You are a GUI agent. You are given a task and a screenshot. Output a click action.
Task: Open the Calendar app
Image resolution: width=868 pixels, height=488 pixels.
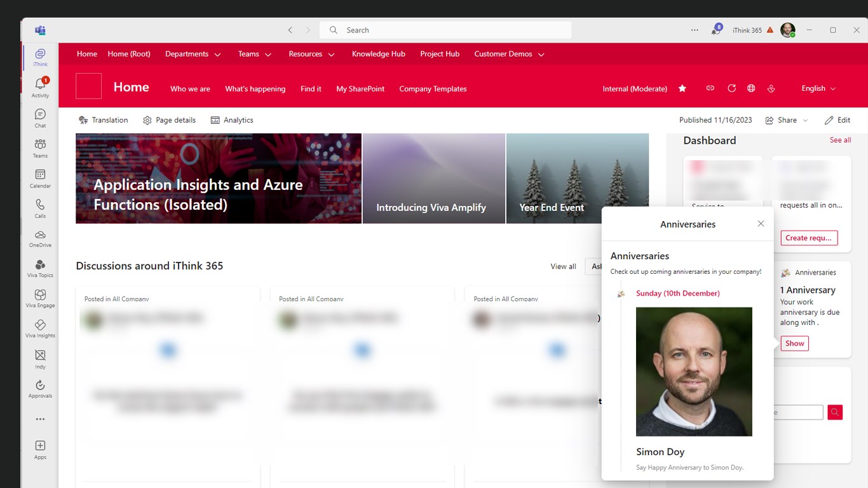click(x=40, y=178)
